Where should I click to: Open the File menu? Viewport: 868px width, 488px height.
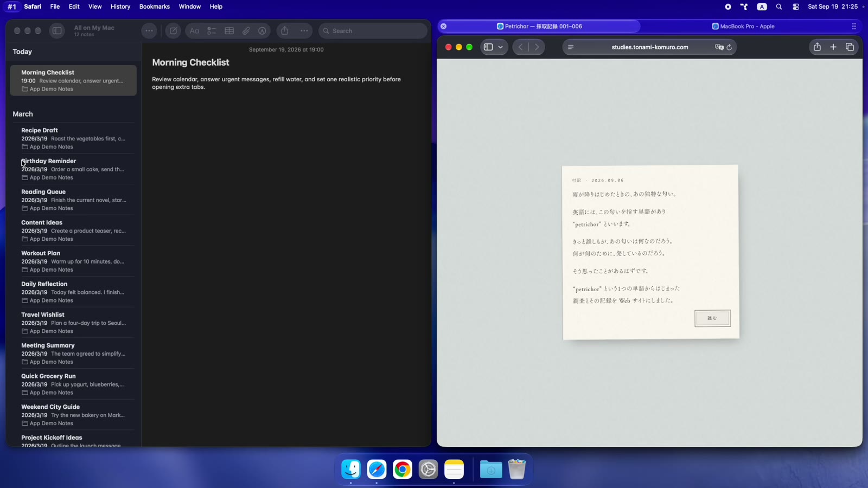tap(55, 7)
